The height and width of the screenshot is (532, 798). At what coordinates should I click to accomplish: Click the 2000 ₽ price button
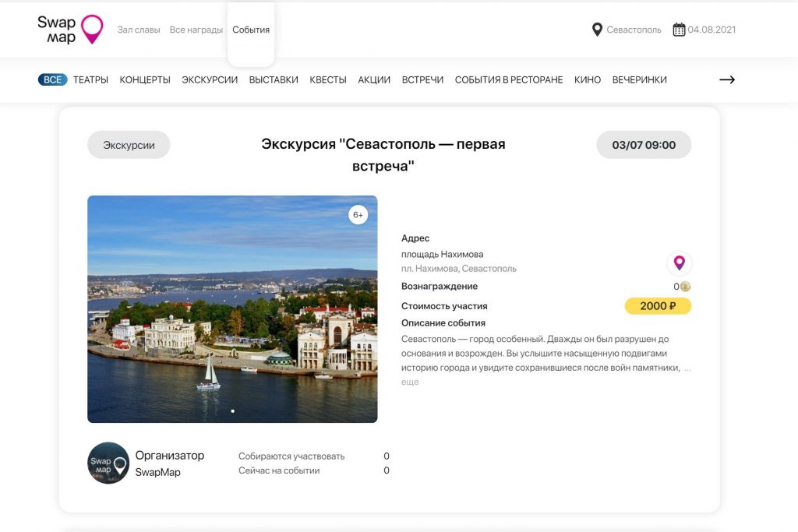pos(658,305)
